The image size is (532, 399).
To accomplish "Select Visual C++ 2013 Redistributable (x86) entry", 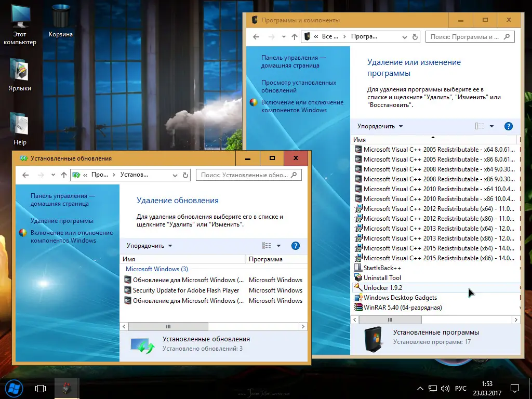I will coord(436,238).
